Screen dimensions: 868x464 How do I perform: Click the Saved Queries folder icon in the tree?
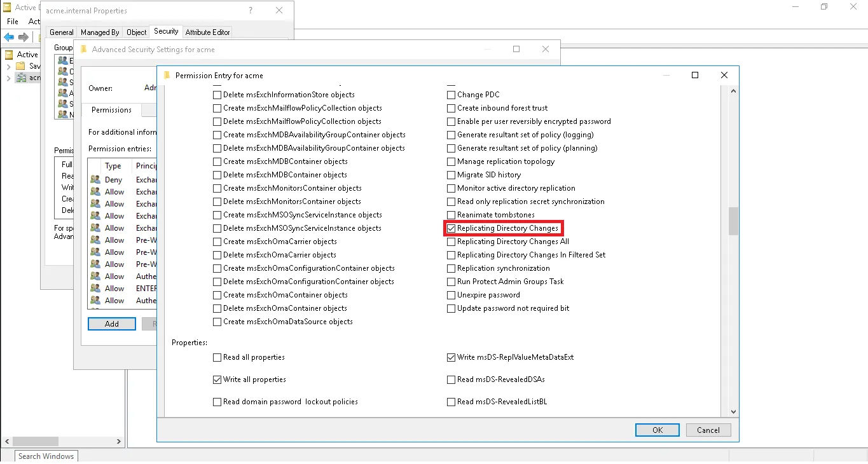coord(20,66)
